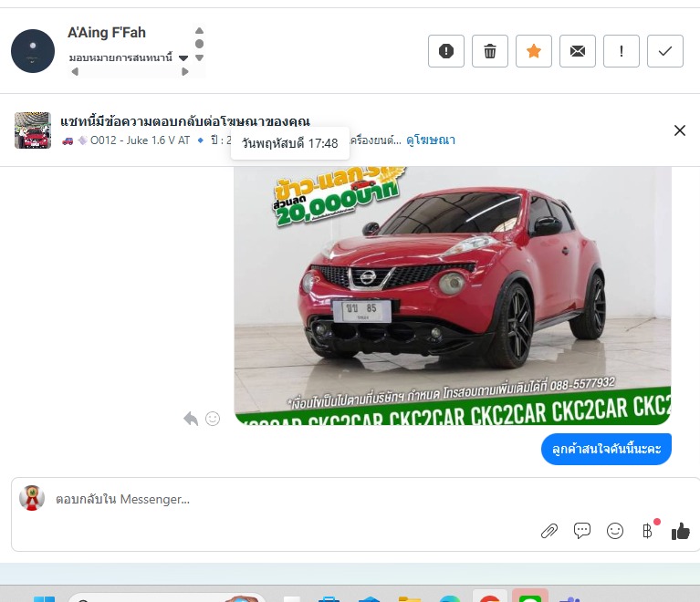Click the page avatar beside reply box

pos(32,498)
